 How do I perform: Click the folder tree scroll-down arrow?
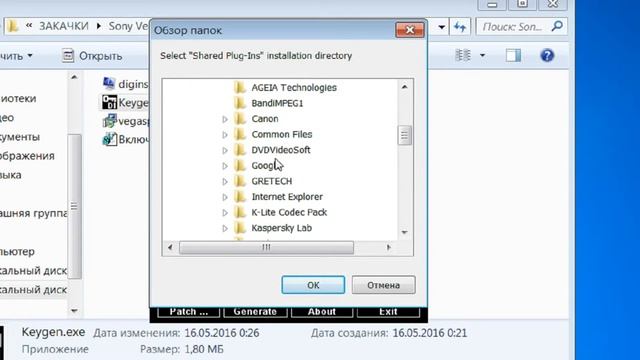point(404,232)
